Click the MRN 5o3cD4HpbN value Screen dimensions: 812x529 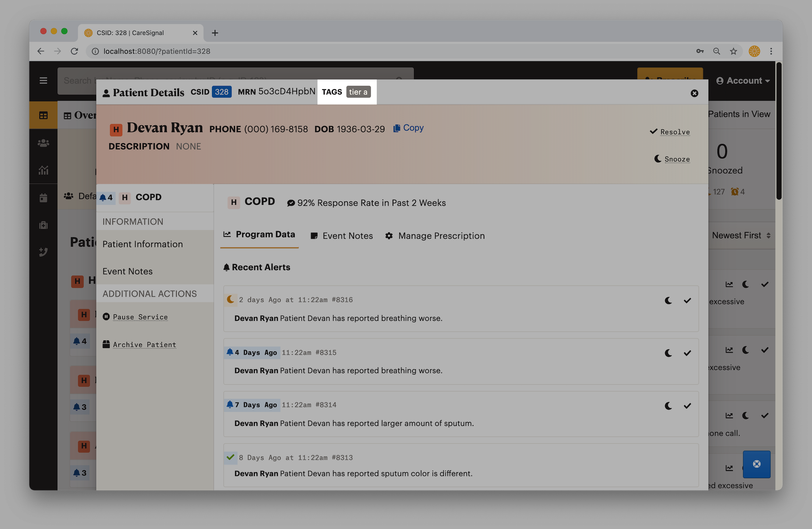(287, 92)
